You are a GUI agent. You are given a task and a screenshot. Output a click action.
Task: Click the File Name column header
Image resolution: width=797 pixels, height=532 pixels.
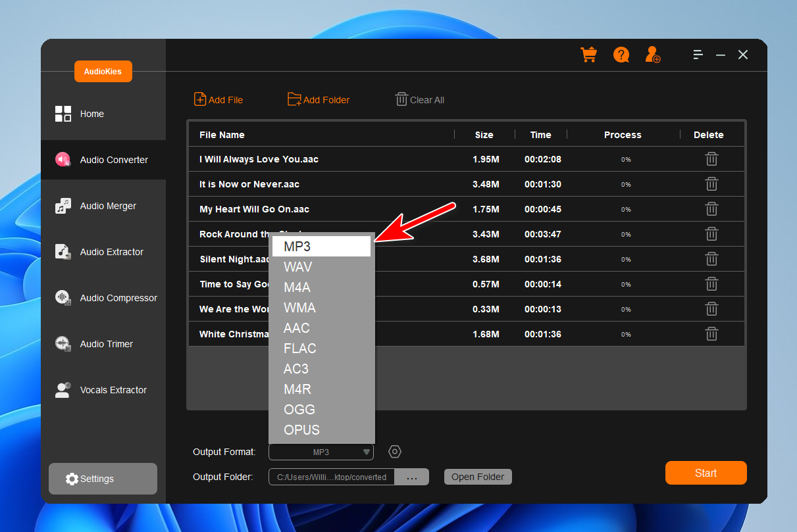tap(222, 135)
